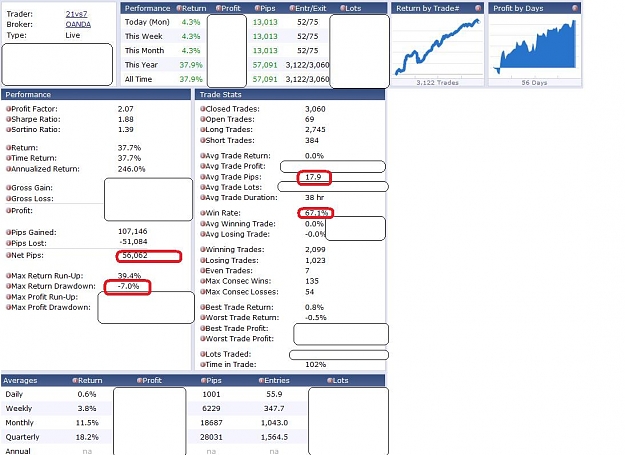Screen dimensions: 625x455
Task: Select the Monthly average return 11.5%
Action: coord(87,423)
